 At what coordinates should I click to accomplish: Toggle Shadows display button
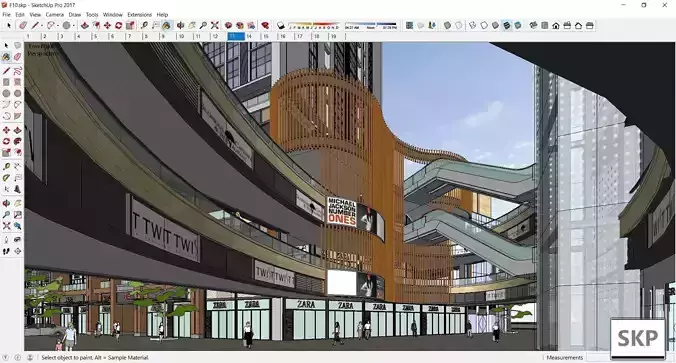click(x=281, y=25)
